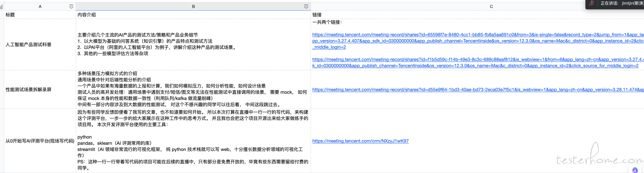This screenshot has width=644, height=173.
Task: Open the first meeting-record link with id=65598f7e
Action: pyautogui.click(x=478, y=41)
